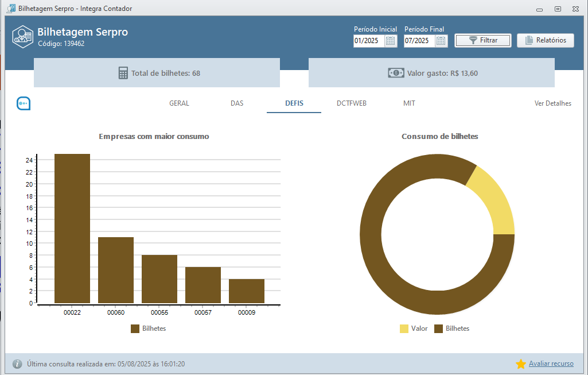Select the DCTFWEB tab

[352, 103]
